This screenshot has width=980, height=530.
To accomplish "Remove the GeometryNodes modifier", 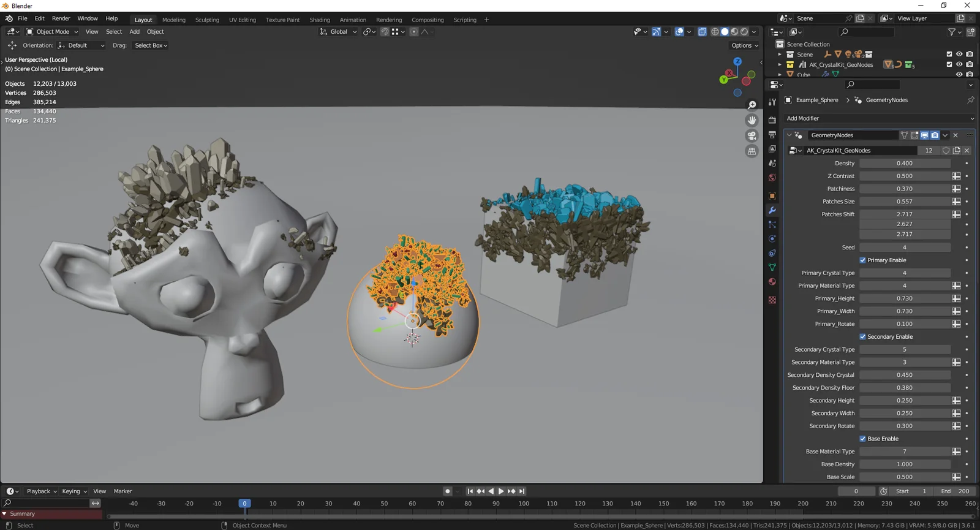I will point(956,135).
